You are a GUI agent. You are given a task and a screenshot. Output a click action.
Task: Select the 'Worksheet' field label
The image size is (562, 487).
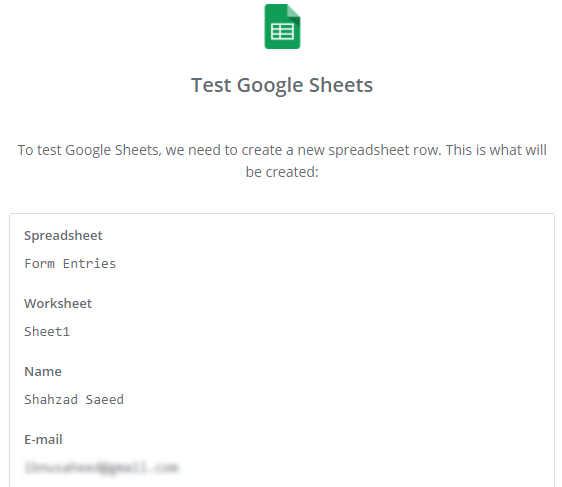coord(58,304)
